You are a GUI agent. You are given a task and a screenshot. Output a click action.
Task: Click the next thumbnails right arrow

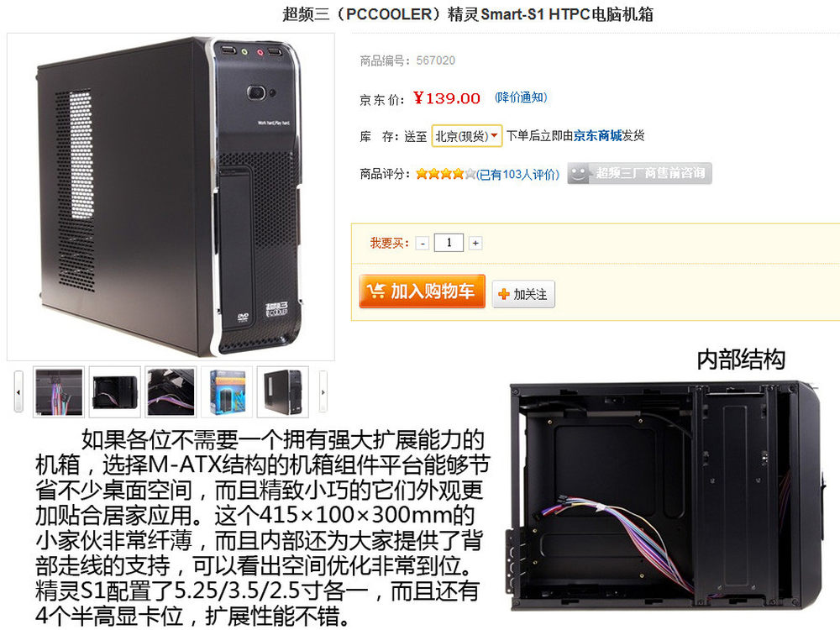pos(323,392)
